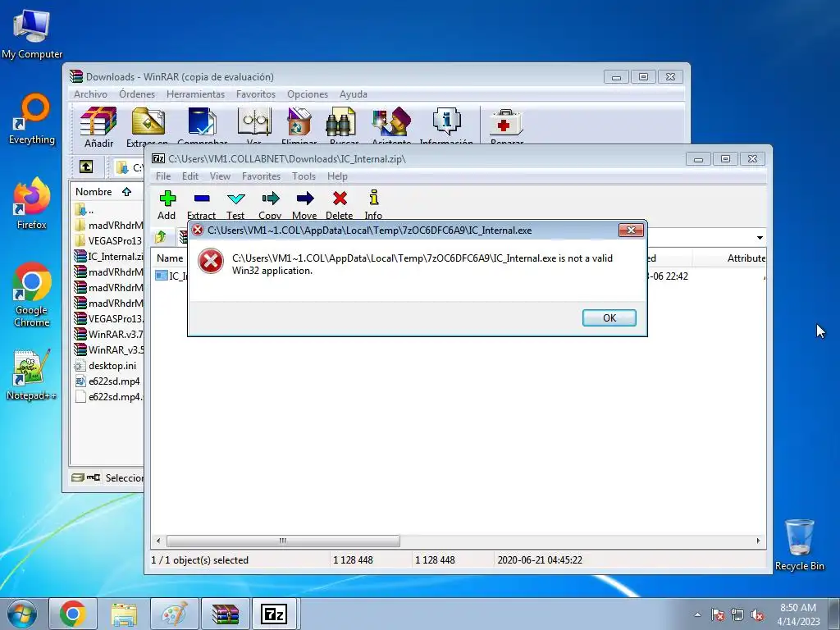Open Firefox desktop shortcut
Image resolution: width=840 pixels, height=630 pixels.
click(x=32, y=204)
